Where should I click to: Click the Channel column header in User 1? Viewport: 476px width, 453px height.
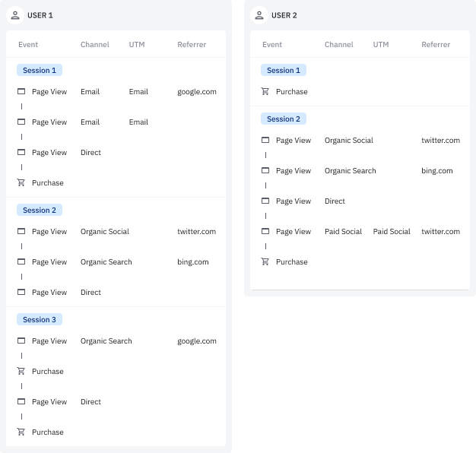pos(95,45)
